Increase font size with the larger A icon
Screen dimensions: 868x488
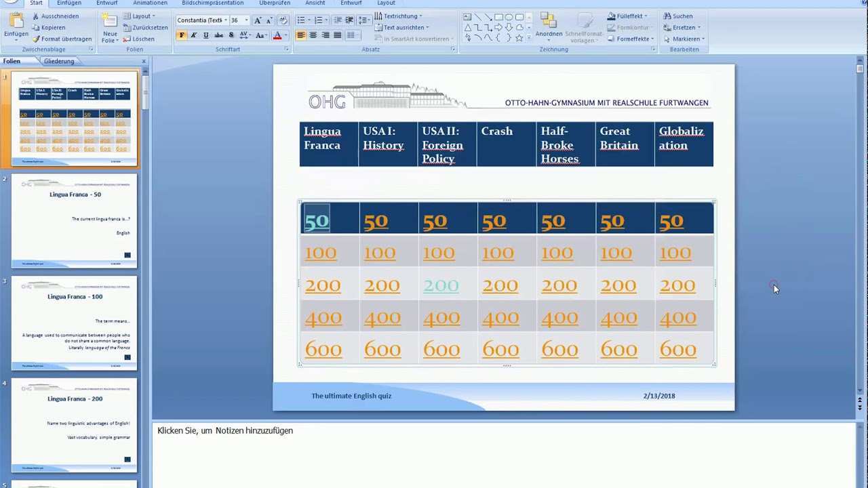pyautogui.click(x=258, y=20)
